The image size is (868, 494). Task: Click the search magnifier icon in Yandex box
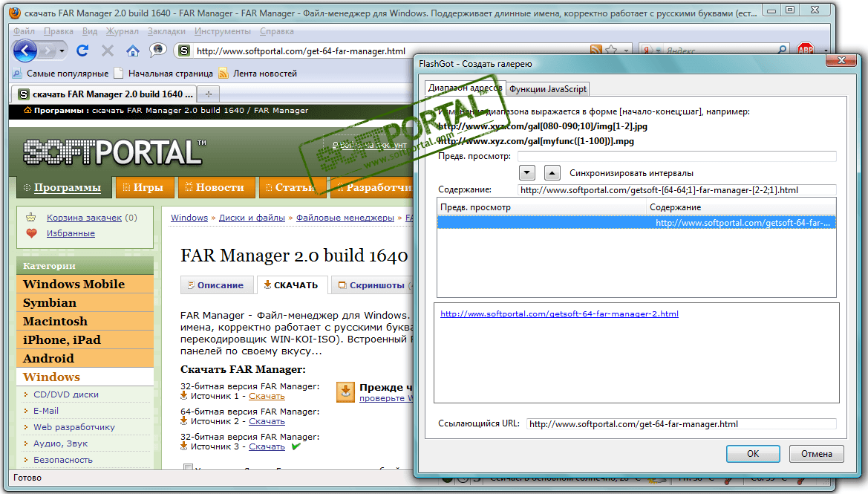(782, 51)
